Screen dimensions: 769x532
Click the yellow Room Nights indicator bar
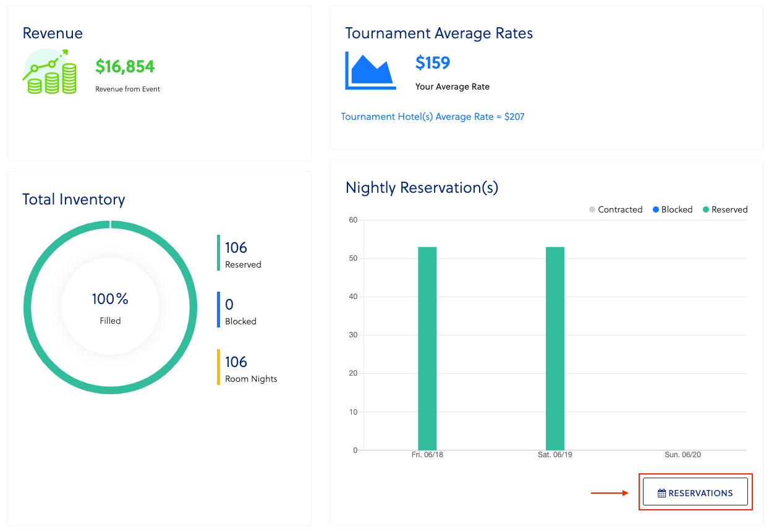tap(218, 367)
